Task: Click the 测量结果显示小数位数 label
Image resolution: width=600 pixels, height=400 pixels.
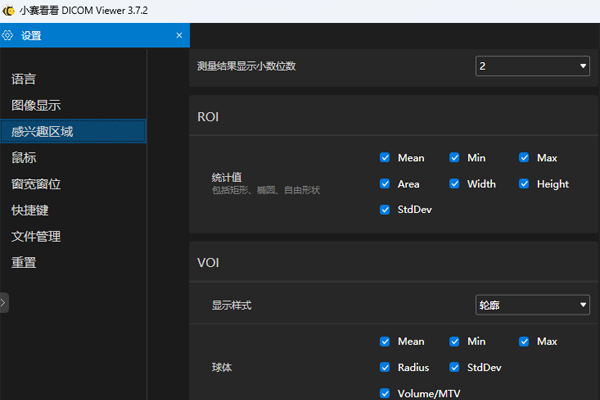Action: click(x=246, y=66)
